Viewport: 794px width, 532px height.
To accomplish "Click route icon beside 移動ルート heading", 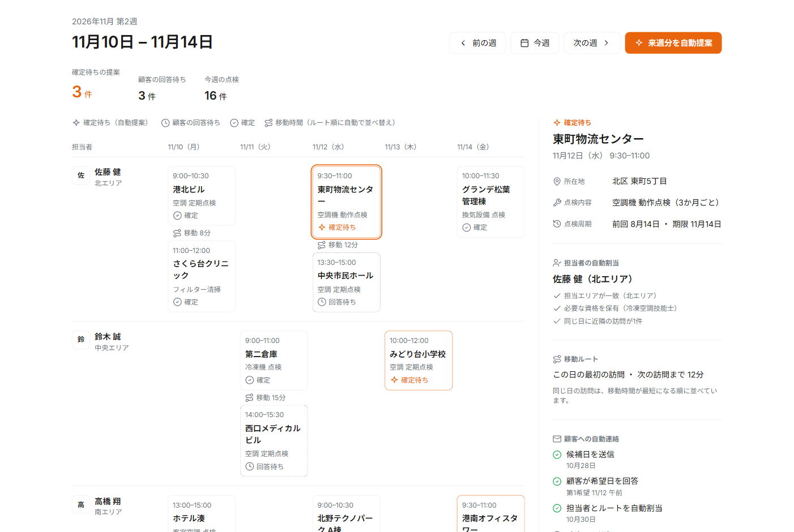I will click(x=557, y=359).
